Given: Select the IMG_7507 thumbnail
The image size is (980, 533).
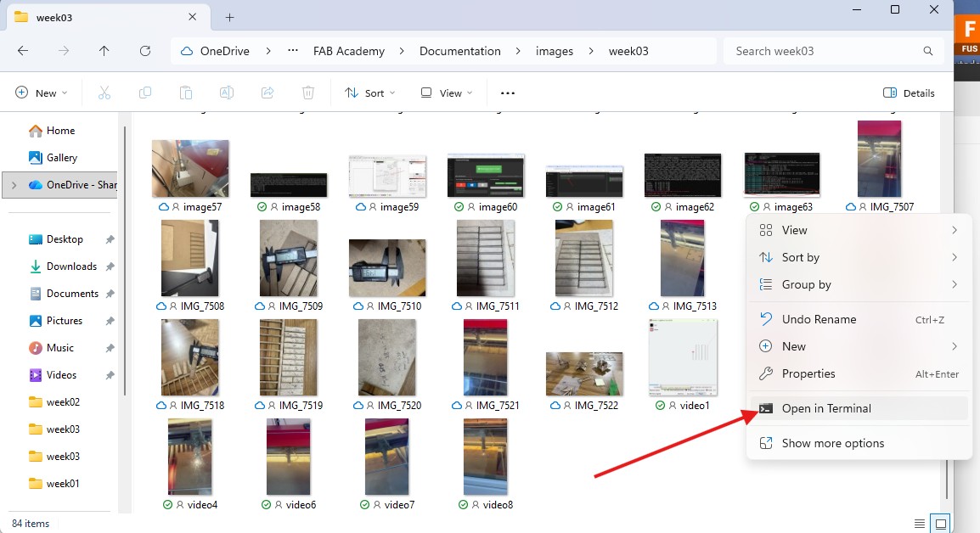Looking at the screenshot, I should (x=880, y=159).
